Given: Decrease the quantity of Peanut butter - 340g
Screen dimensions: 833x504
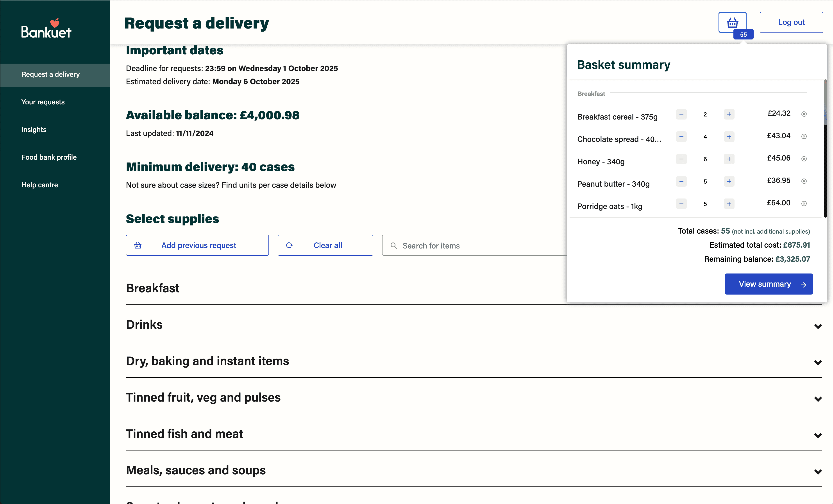Looking at the screenshot, I should tap(681, 182).
